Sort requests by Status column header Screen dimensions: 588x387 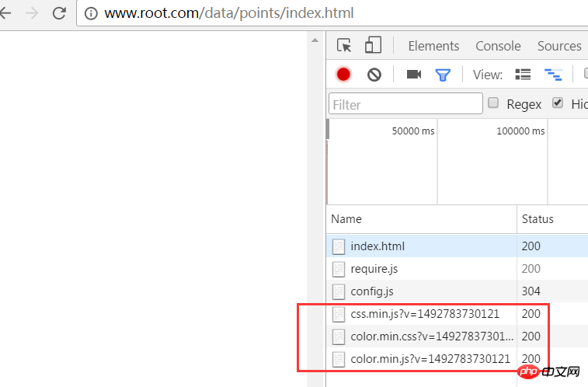[x=552, y=219]
